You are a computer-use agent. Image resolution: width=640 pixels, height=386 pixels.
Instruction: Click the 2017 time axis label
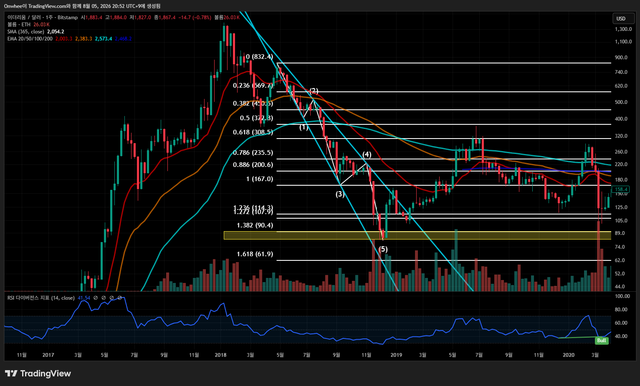point(48,355)
